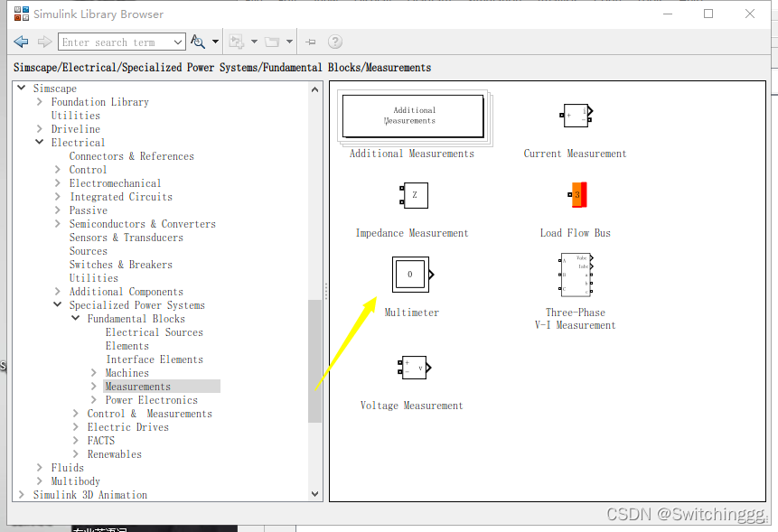
Task: Expand the Electric Drives node
Action: tap(75, 427)
